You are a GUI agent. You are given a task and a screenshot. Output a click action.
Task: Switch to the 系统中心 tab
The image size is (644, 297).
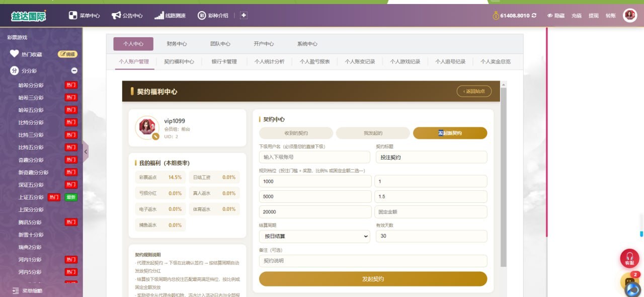coord(307,44)
